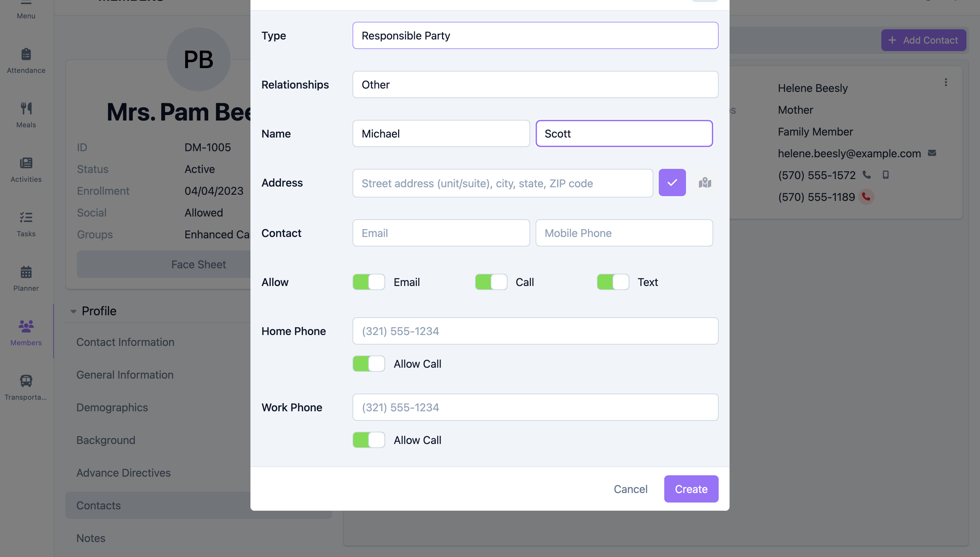Toggle the Allow Text switch
Image resolution: width=980 pixels, height=557 pixels.
(x=613, y=282)
